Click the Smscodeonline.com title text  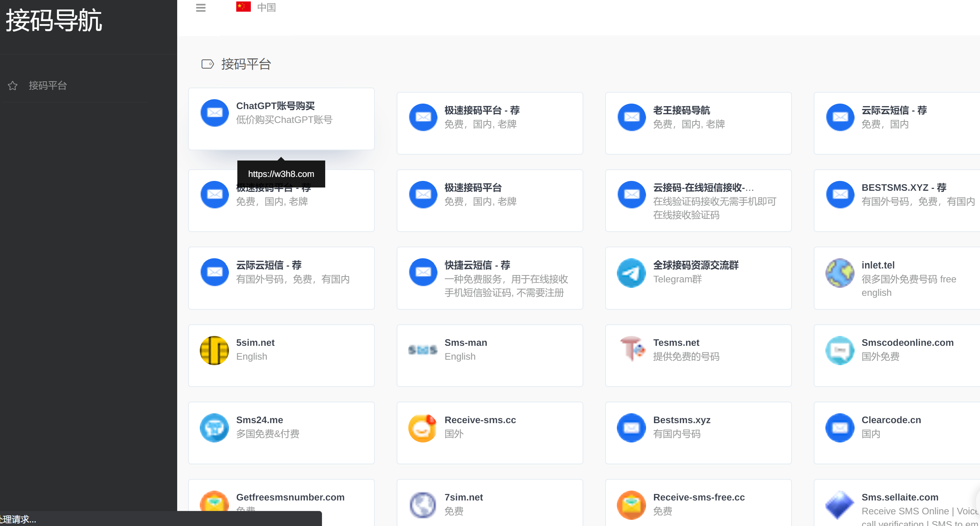pyautogui.click(x=907, y=343)
